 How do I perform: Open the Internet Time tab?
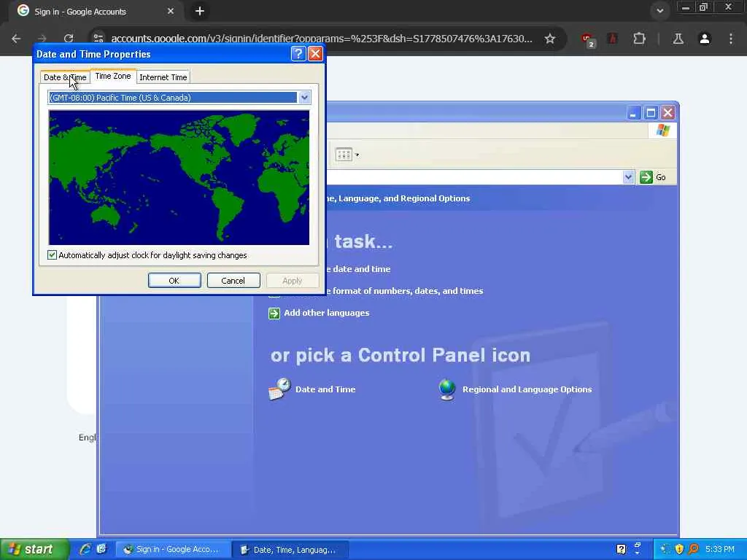point(163,77)
